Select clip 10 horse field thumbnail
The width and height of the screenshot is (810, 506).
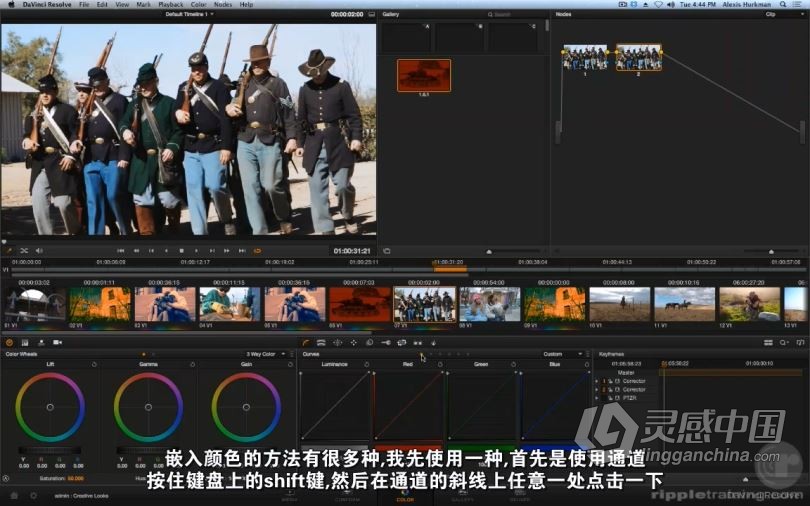point(619,305)
